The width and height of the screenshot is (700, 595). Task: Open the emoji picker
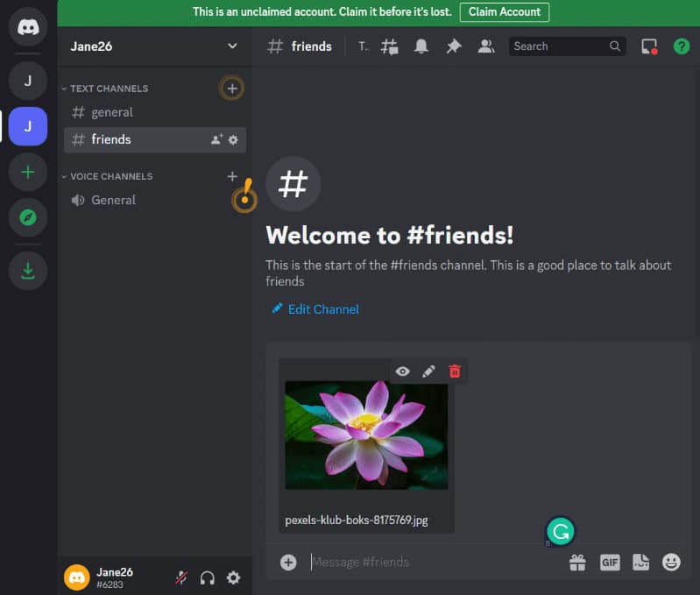(671, 563)
